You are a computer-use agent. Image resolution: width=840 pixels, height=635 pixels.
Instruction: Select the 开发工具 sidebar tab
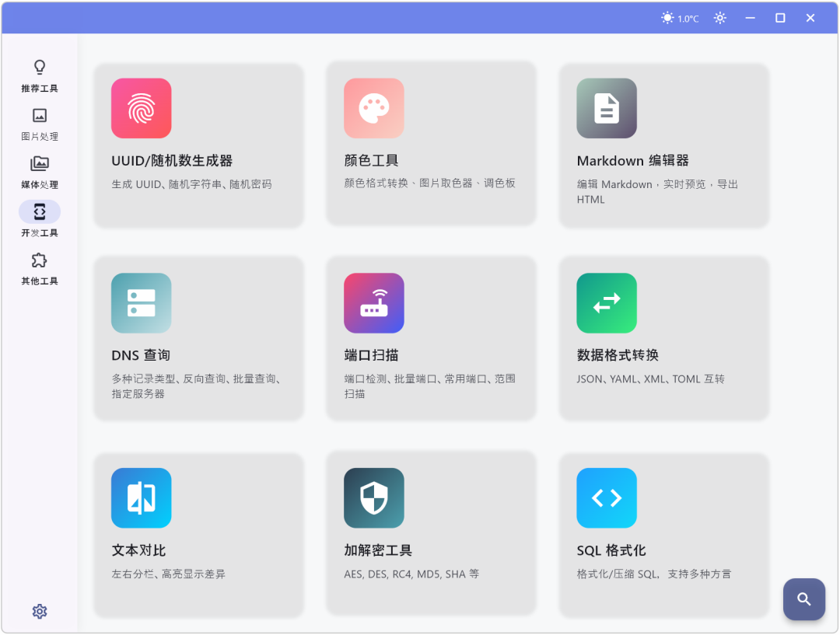pos(40,220)
